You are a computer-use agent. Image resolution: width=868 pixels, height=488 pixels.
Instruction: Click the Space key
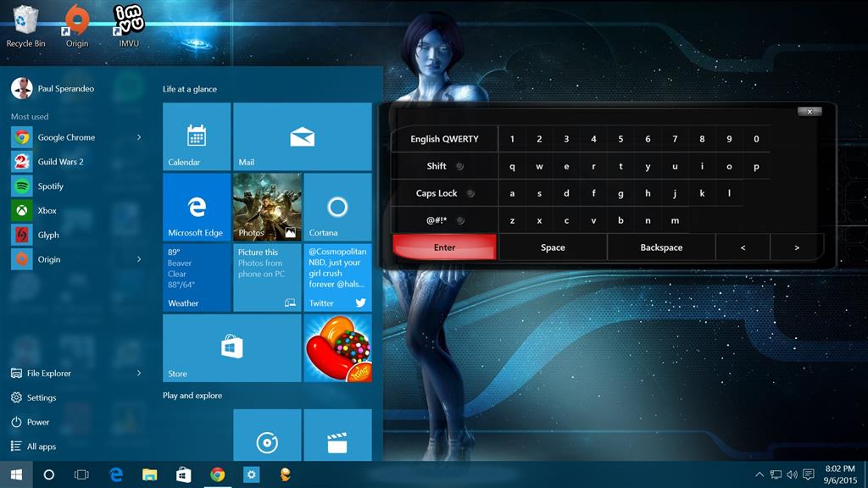pos(553,247)
